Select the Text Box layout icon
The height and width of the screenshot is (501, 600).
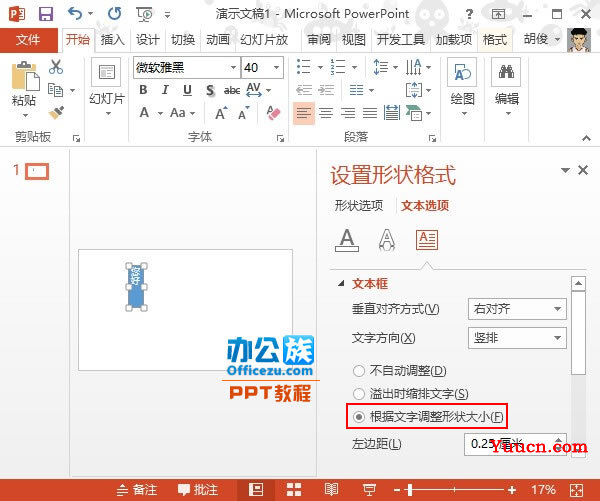click(427, 240)
